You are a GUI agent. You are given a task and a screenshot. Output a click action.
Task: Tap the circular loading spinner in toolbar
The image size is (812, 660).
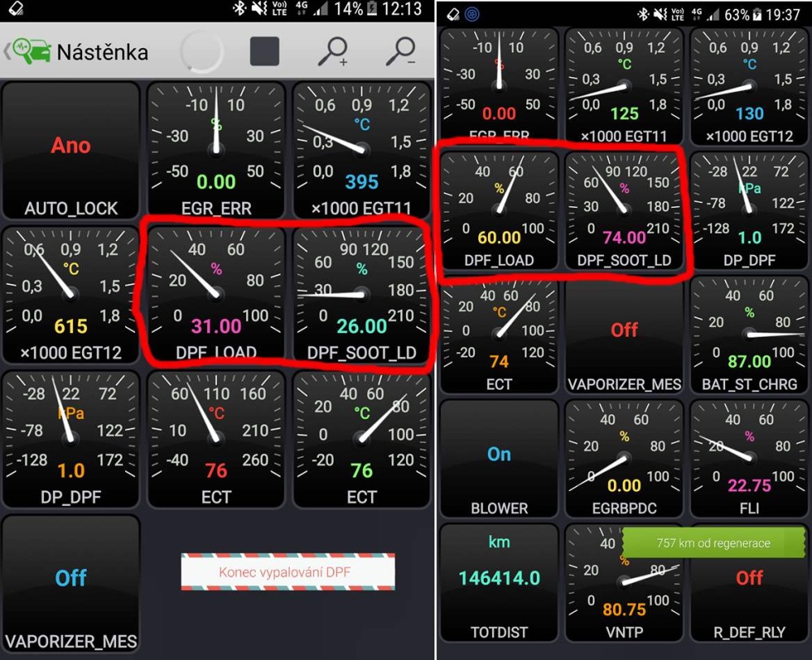pos(201,52)
